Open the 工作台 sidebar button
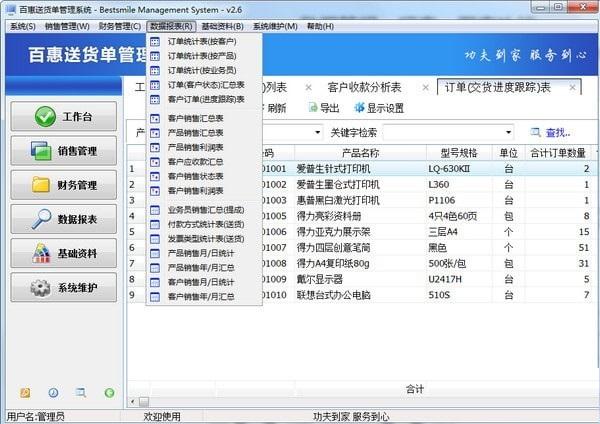Viewport: 600px width, 424px height. point(64,116)
